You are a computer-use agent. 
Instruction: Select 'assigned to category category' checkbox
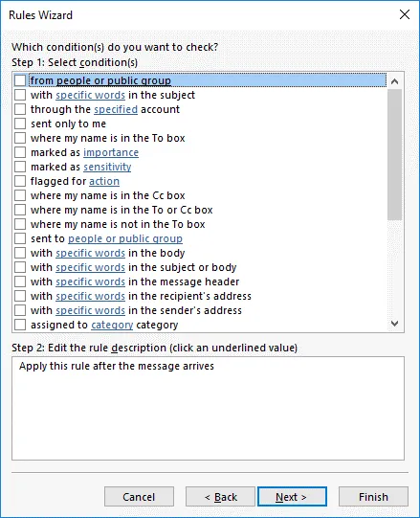20,325
